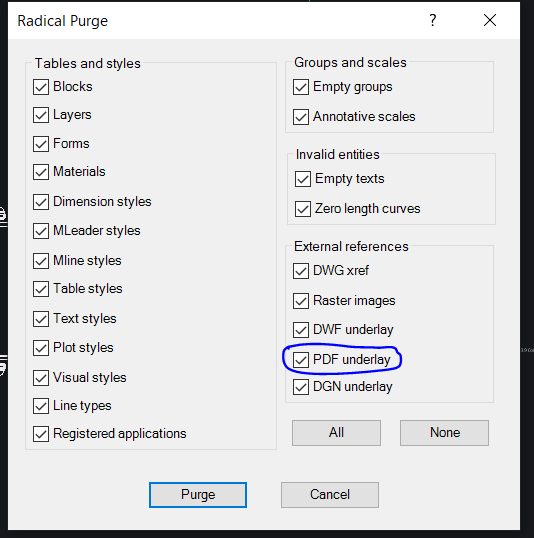Toggle Dimension styles checkbox
Image resolution: width=534 pixels, height=538 pixels.
pos(41,202)
